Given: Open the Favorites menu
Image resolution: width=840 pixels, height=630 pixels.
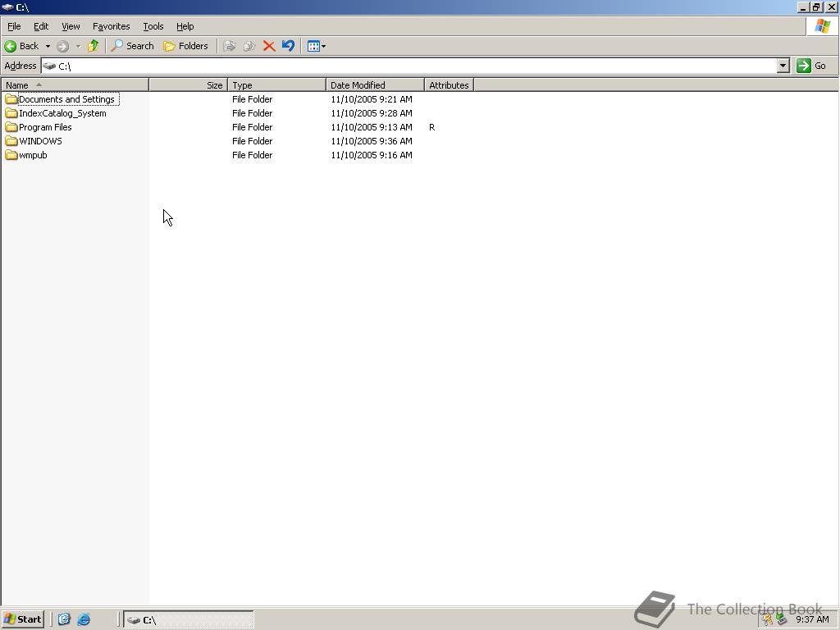Looking at the screenshot, I should point(111,25).
